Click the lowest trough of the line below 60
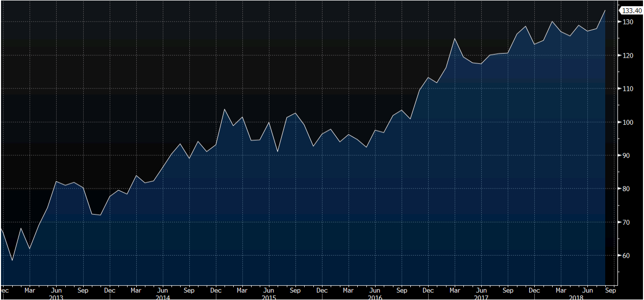This screenshot has width=644, height=300. [x=12, y=261]
